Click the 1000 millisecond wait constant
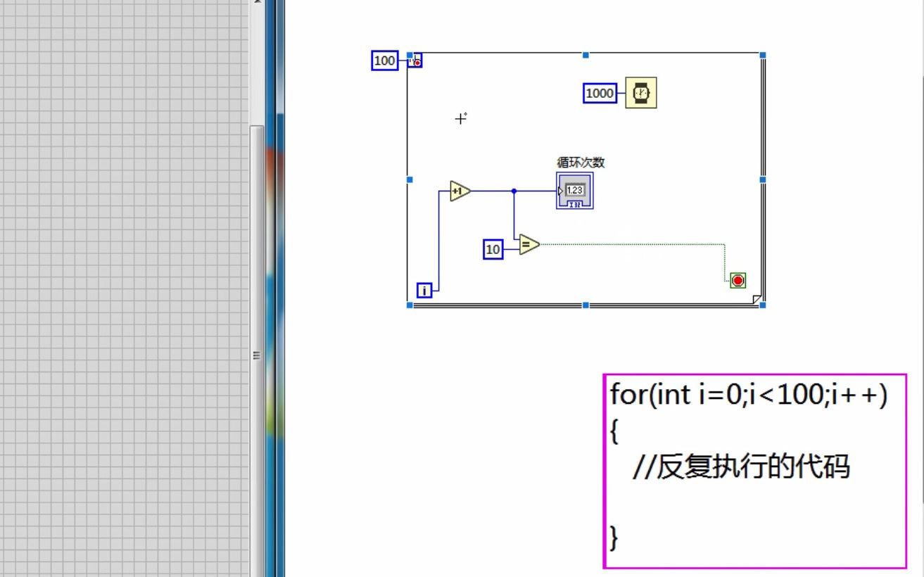The image size is (924, 577). point(600,93)
